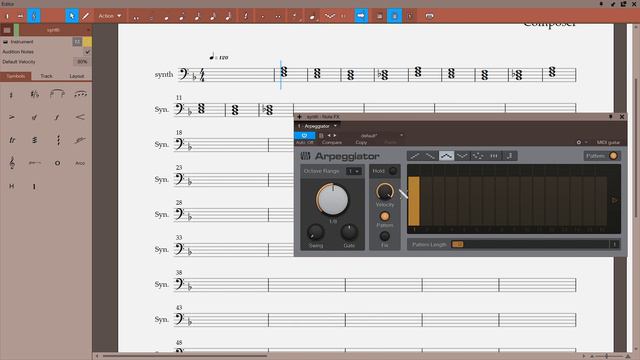Select the tremolo symbol
Screen dimensions: 640x360
pyautogui.click(x=34, y=140)
